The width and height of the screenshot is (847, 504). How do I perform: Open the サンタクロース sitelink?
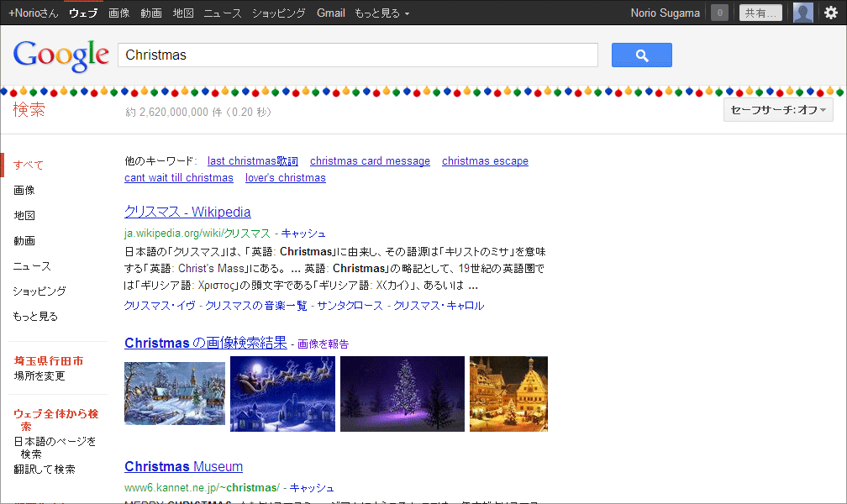(350, 306)
